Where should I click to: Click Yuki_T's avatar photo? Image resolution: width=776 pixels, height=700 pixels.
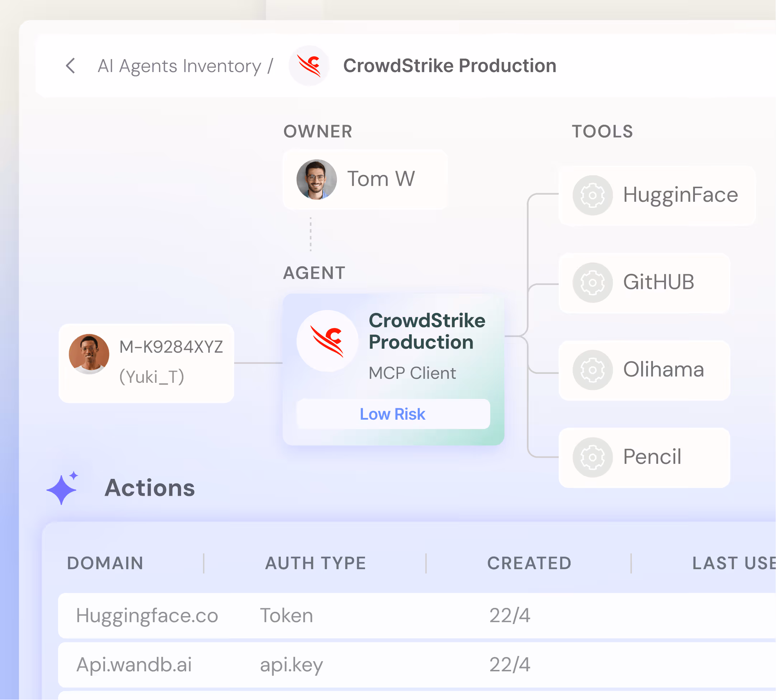89,354
